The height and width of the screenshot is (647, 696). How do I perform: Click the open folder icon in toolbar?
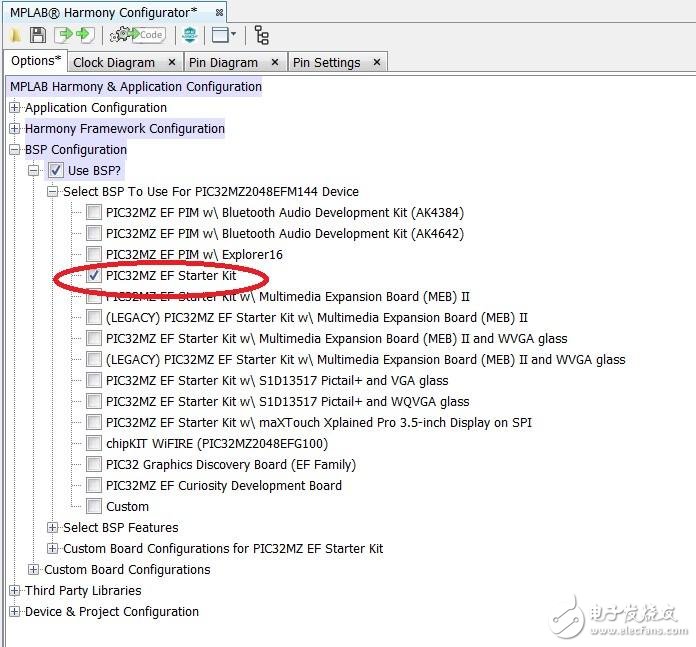pyautogui.click(x=16, y=35)
